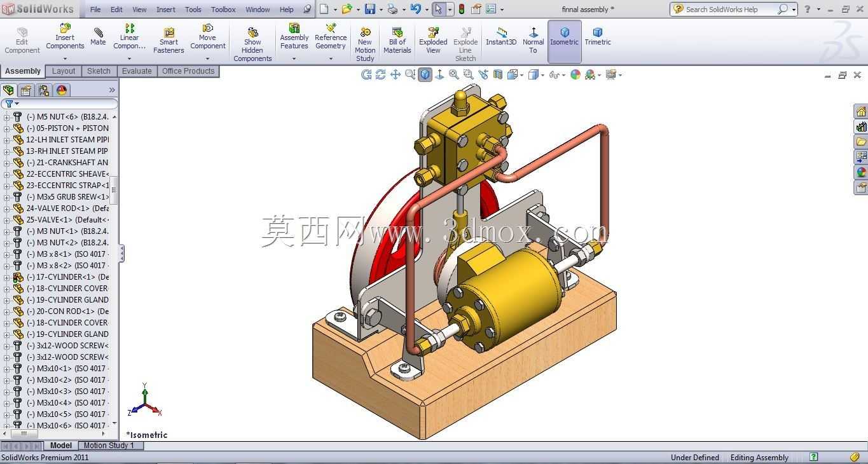This screenshot has height=464, width=868.
Task: Open the Options icon in title toolbar
Action: (x=491, y=9)
